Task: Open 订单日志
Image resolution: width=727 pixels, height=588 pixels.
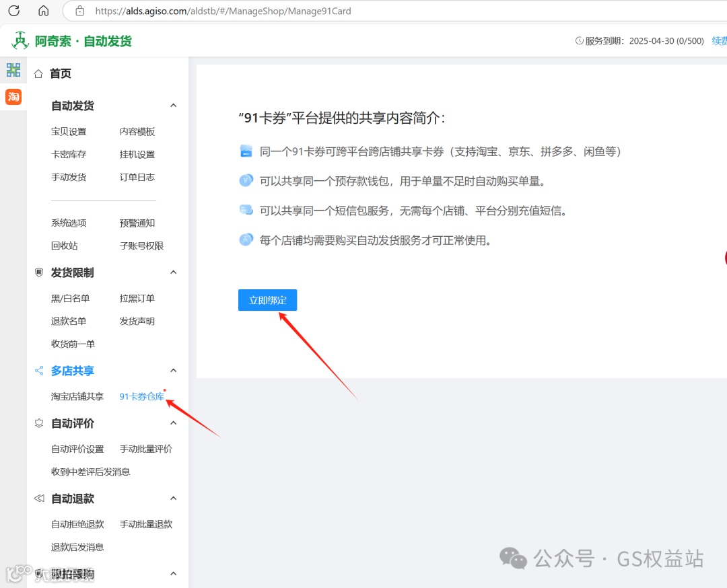Action: pos(137,177)
